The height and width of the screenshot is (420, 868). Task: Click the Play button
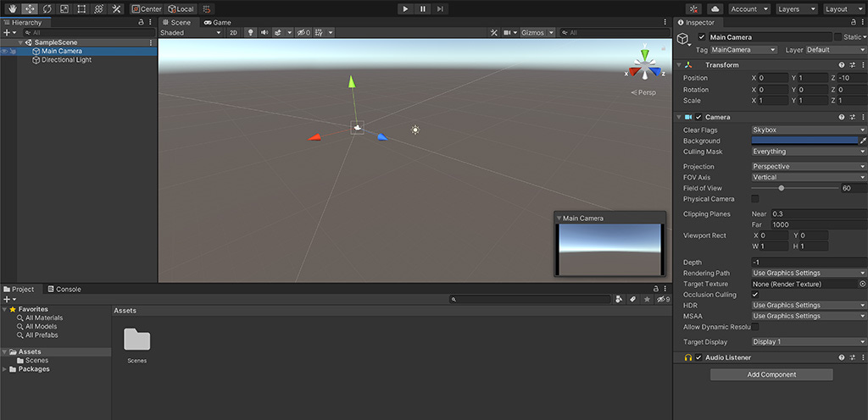405,8
